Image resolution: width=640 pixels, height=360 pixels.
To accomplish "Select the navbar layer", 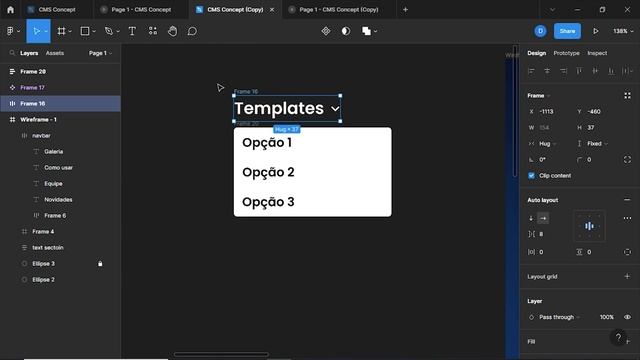I will click(60, 136).
